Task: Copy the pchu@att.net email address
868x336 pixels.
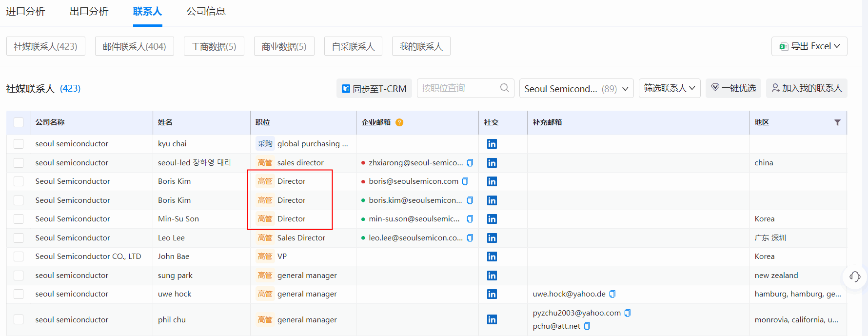Action: point(587,326)
